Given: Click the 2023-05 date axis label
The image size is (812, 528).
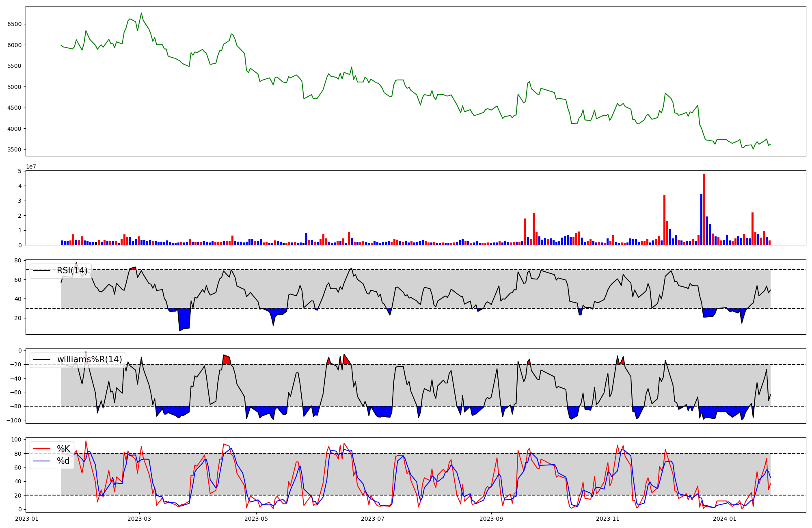Looking at the screenshot, I should 256,519.
